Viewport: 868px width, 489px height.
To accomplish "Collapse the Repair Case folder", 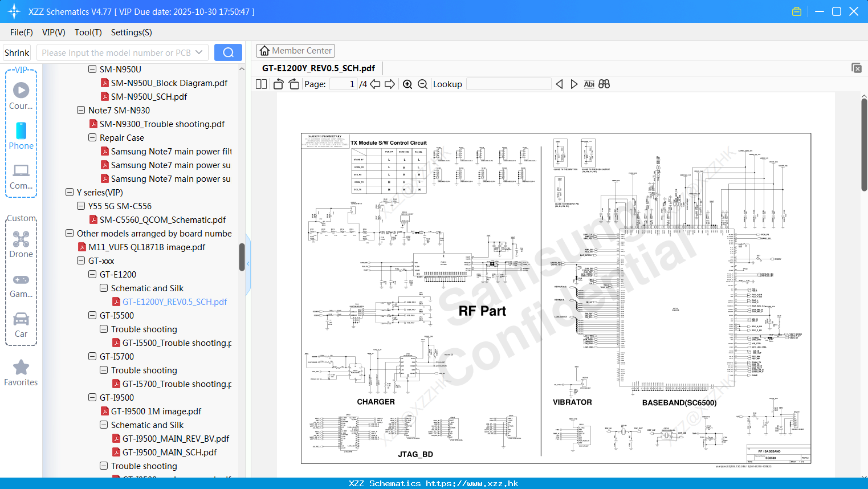I will (92, 137).
